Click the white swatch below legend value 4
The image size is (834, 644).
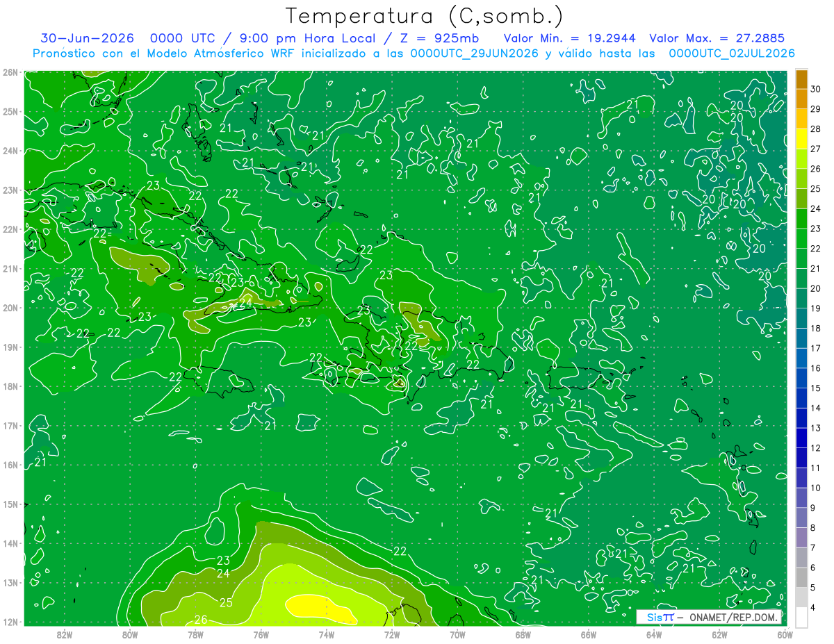801,617
